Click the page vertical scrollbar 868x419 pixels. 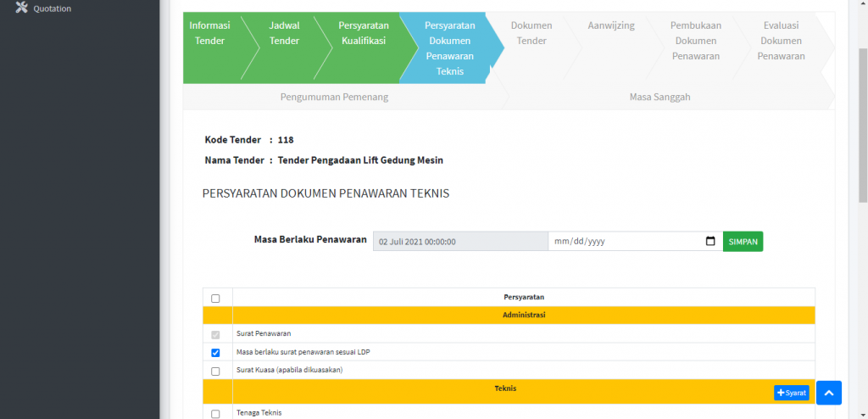pos(863,126)
